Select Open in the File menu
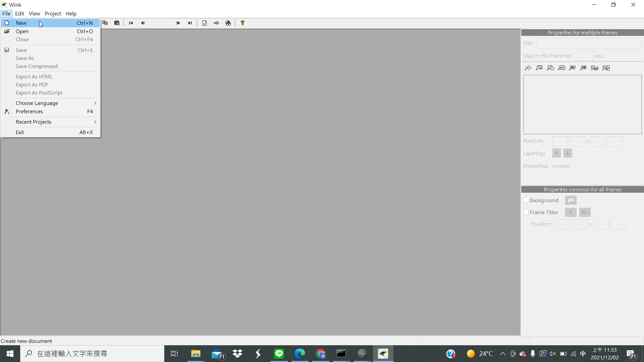The image size is (644, 362). [x=50, y=31]
